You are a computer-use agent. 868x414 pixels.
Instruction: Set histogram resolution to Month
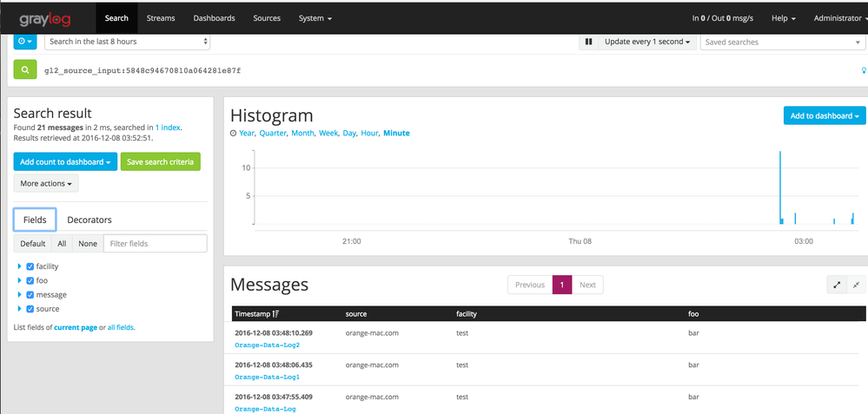click(303, 133)
